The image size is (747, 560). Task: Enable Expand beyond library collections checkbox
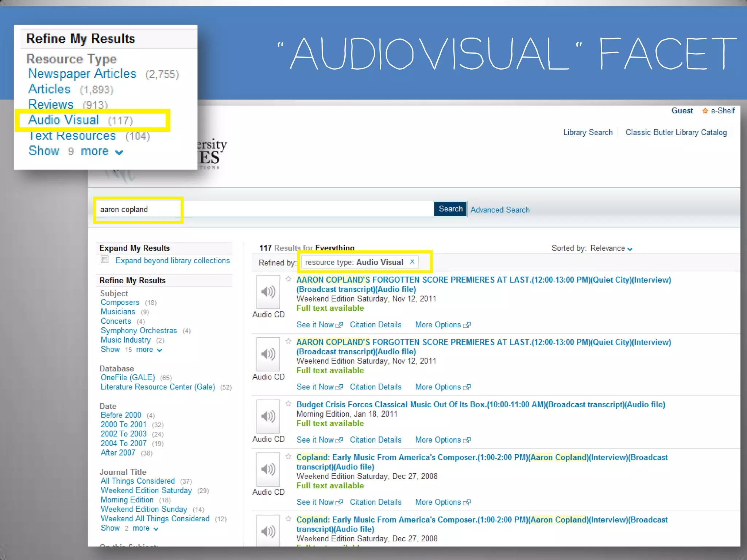(x=105, y=260)
